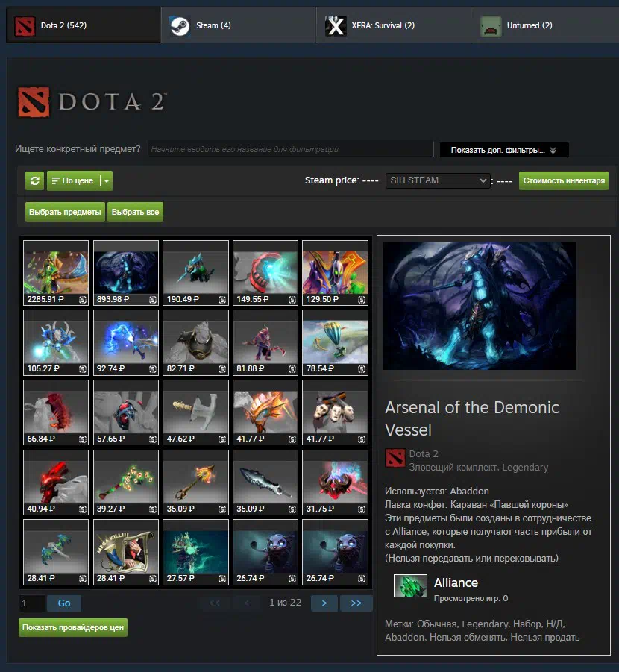This screenshot has height=672, width=619.
Task: Expand the sort dropdown arrow next to По цене
Action: click(107, 180)
